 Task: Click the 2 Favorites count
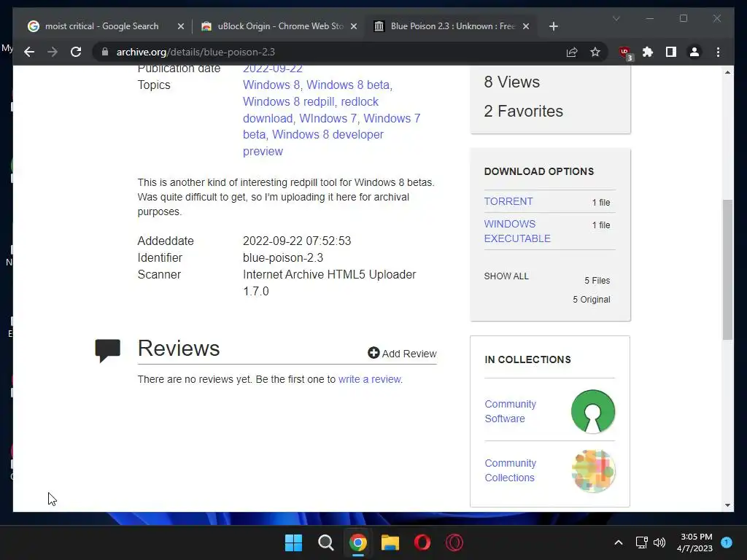tap(523, 111)
